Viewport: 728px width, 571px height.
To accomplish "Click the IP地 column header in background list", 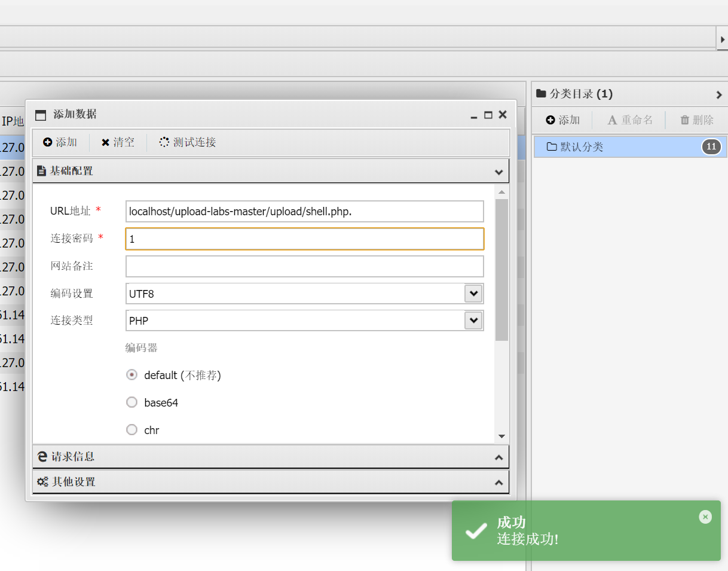I will pos(13,121).
